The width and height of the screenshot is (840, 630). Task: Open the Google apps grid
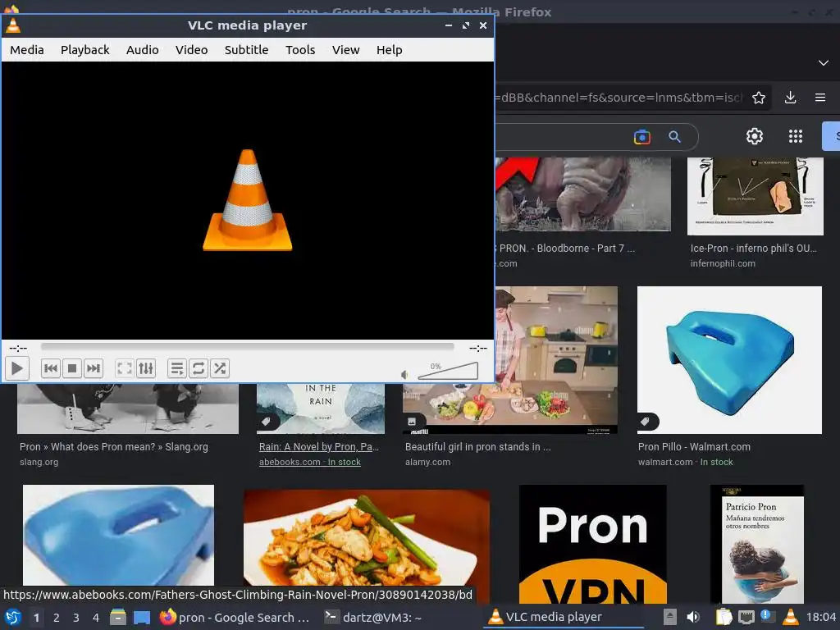point(796,136)
